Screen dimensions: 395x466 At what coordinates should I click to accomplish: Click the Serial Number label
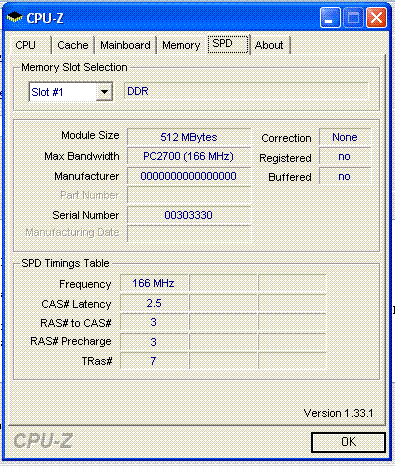(x=86, y=215)
